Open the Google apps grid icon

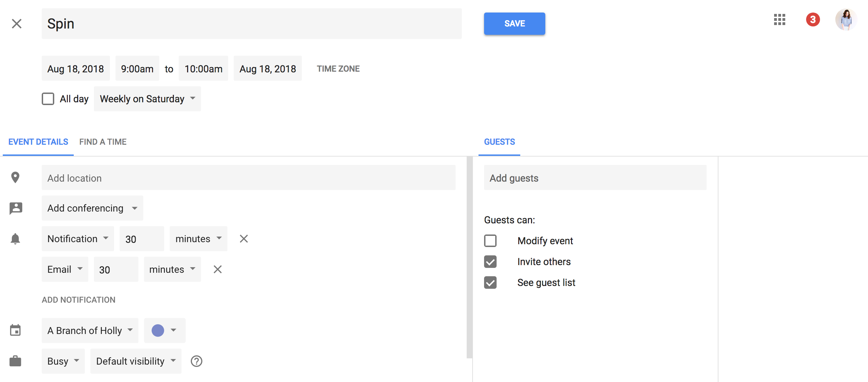tap(779, 20)
